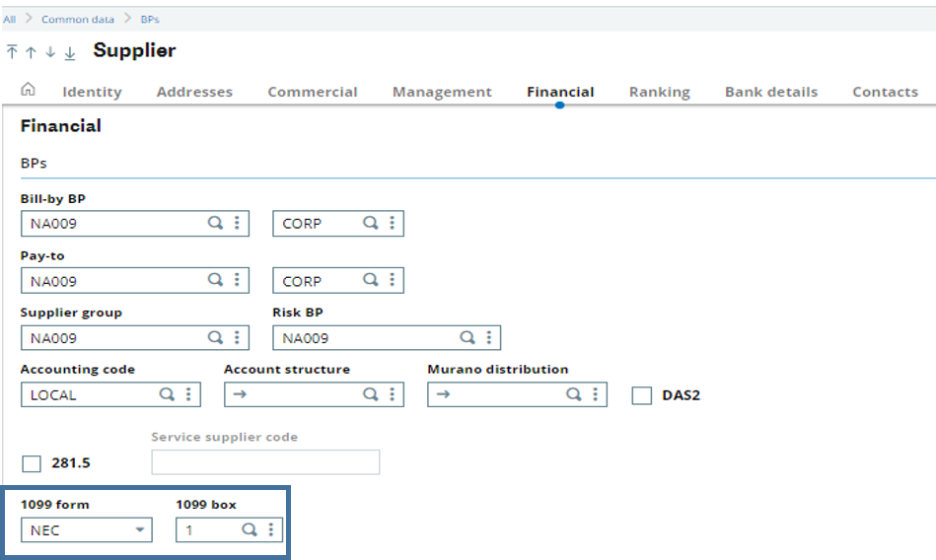Click search icon in Supplier group field

[x=214, y=338]
